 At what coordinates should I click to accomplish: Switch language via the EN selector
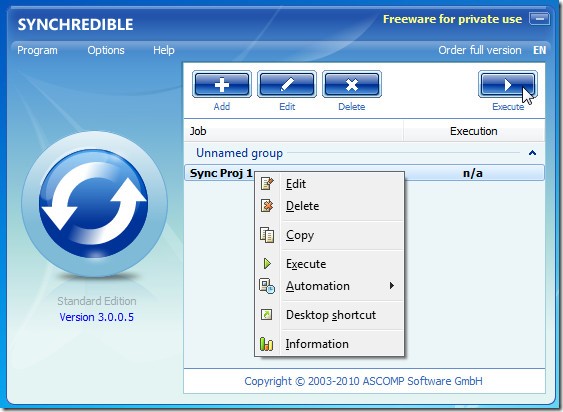click(x=539, y=50)
